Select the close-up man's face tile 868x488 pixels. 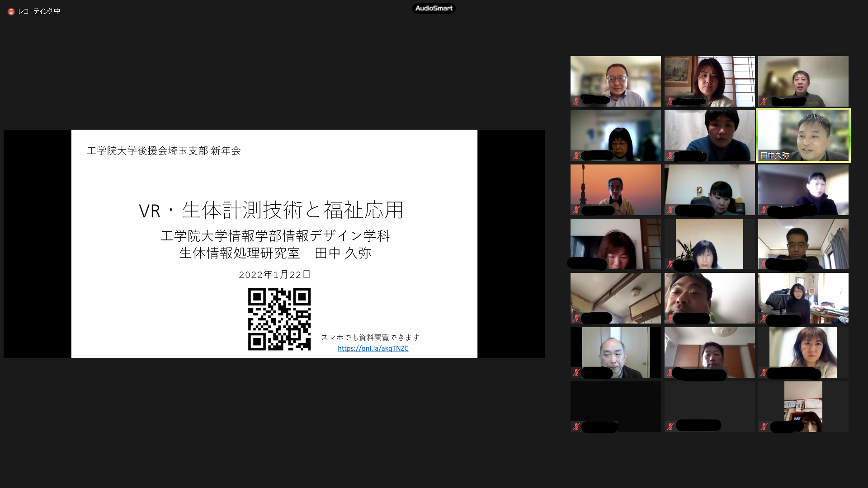(710, 298)
